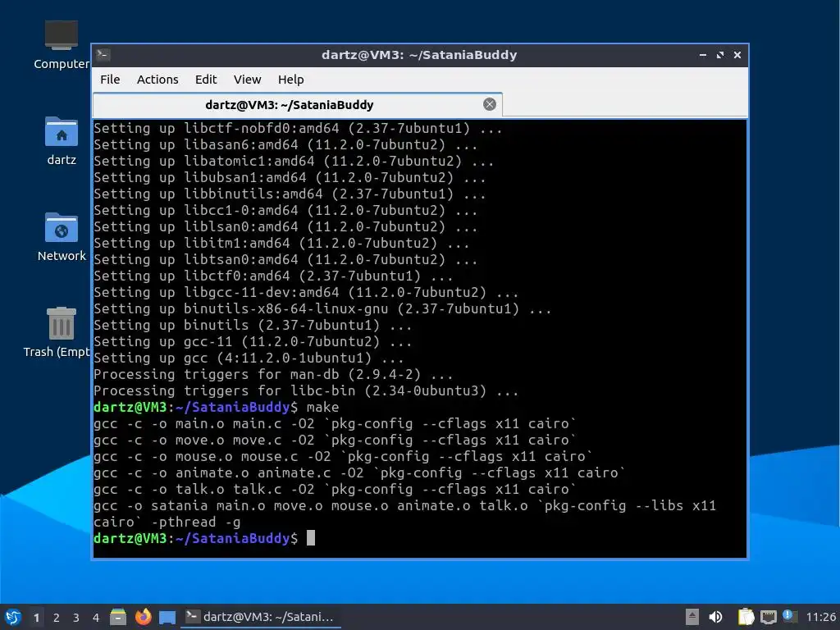840x630 pixels.
Task: Click the 'make' command text
Action: click(322, 407)
